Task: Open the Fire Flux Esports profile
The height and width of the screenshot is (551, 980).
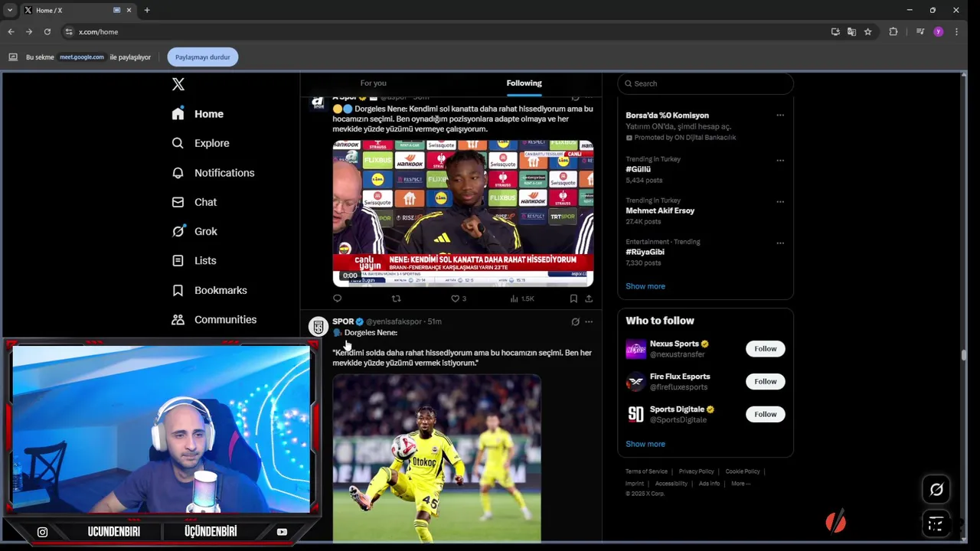Action: [680, 377]
